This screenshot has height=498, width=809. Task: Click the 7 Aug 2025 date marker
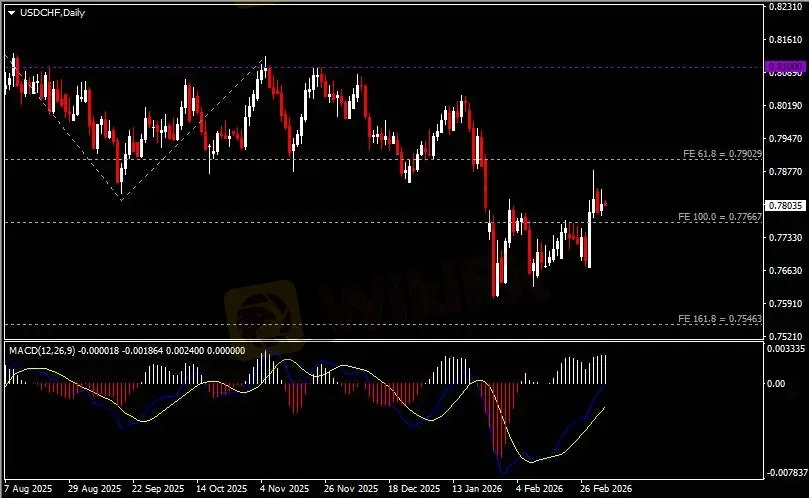tap(27, 490)
